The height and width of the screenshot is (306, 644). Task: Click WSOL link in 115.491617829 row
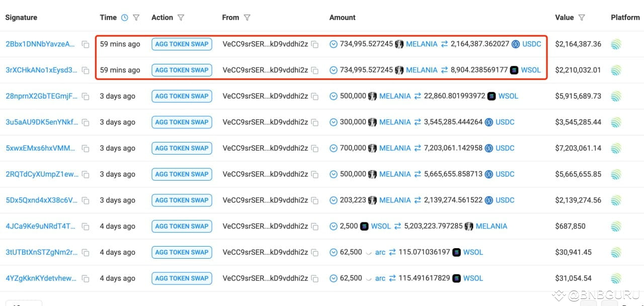click(x=473, y=278)
